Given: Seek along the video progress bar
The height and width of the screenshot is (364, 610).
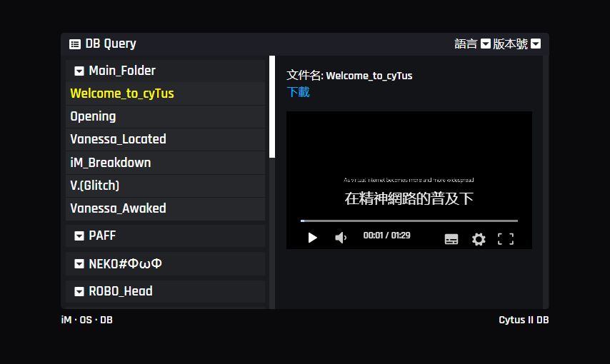Looking at the screenshot, I should pos(409,221).
